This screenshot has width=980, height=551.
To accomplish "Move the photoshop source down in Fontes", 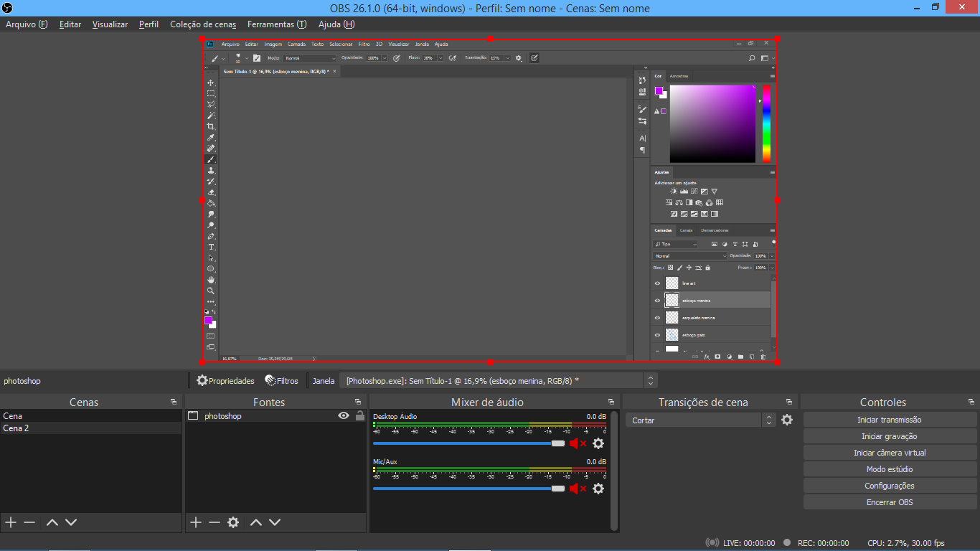I will click(275, 522).
